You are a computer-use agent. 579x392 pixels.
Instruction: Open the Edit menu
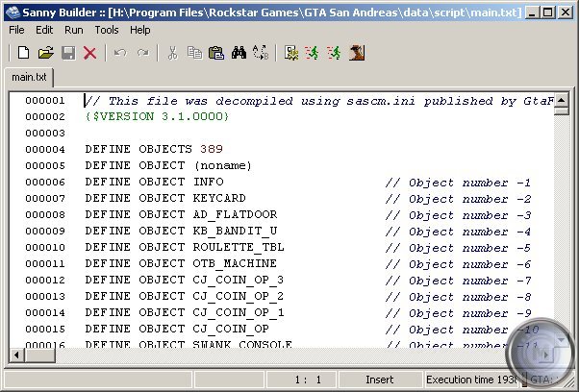[44, 30]
